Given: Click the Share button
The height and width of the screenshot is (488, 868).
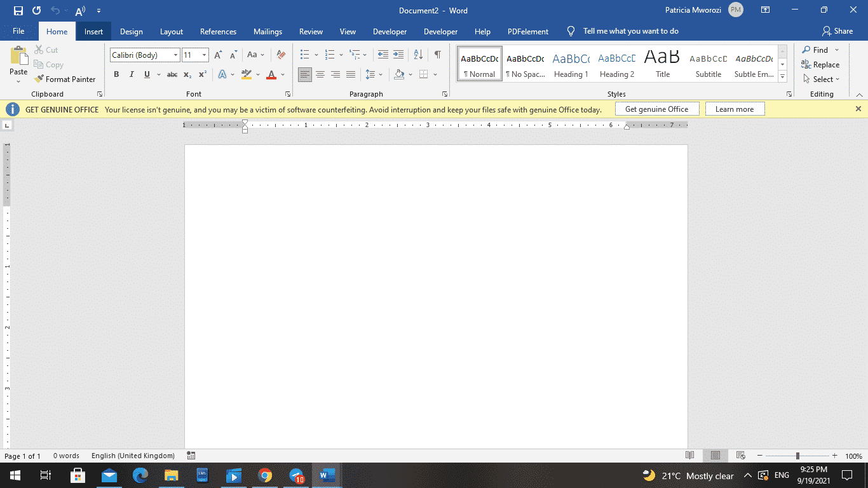Looking at the screenshot, I should pyautogui.click(x=837, y=31).
